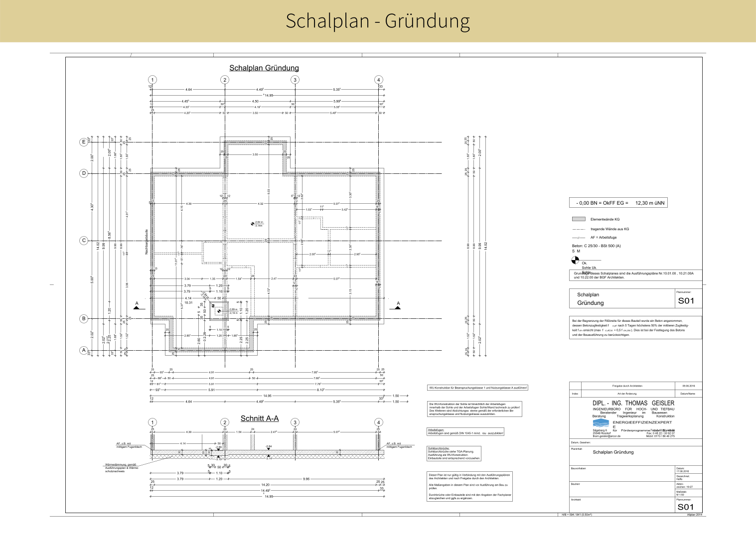Select axis circle D on the left side
The image size is (756, 549).
pyautogui.click(x=84, y=173)
